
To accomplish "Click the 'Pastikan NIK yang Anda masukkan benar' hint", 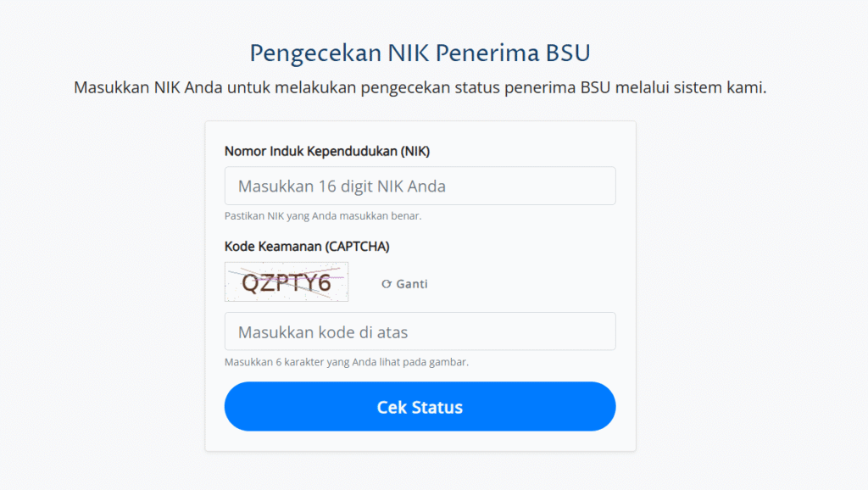I will tap(323, 216).
